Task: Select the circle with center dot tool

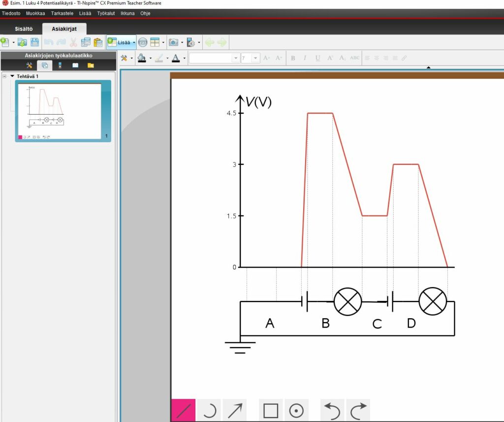Action: [296, 410]
